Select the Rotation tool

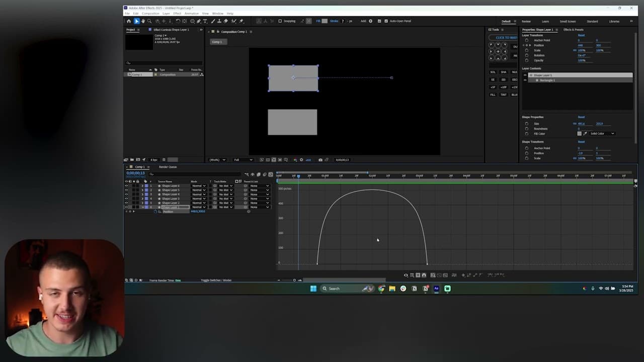(177, 21)
